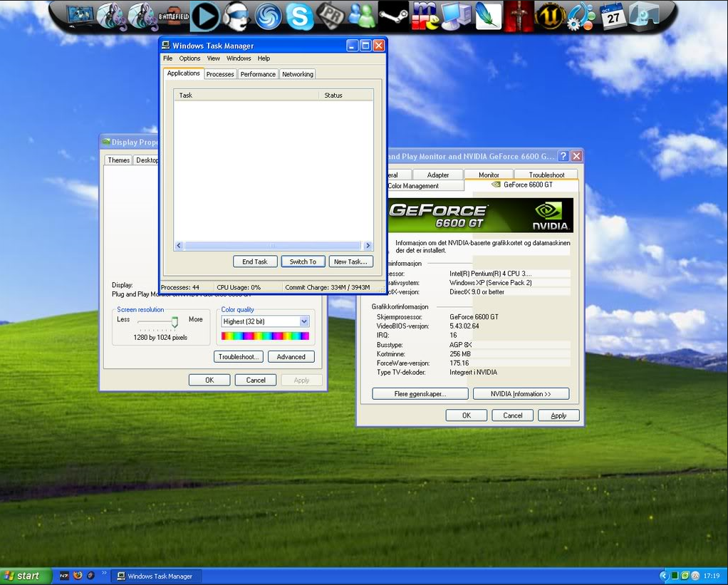
Task: Open the gear and bubbles dock icon
Action: pos(581,16)
